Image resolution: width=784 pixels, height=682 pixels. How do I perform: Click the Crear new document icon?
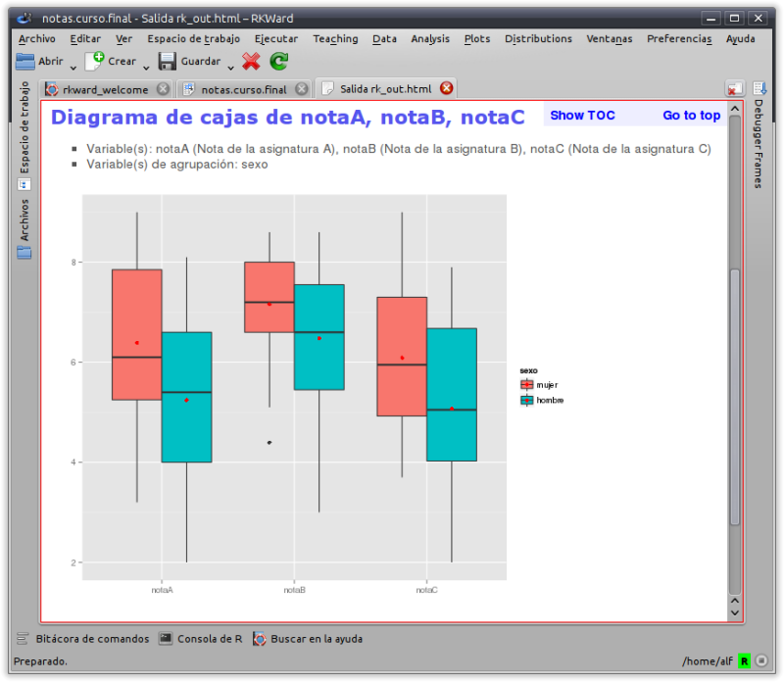[x=94, y=61]
